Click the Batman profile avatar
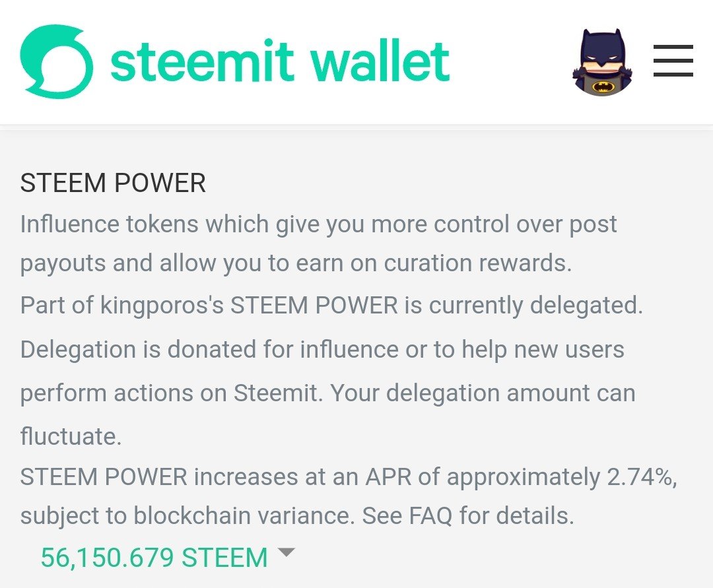713x588 pixels. point(601,63)
